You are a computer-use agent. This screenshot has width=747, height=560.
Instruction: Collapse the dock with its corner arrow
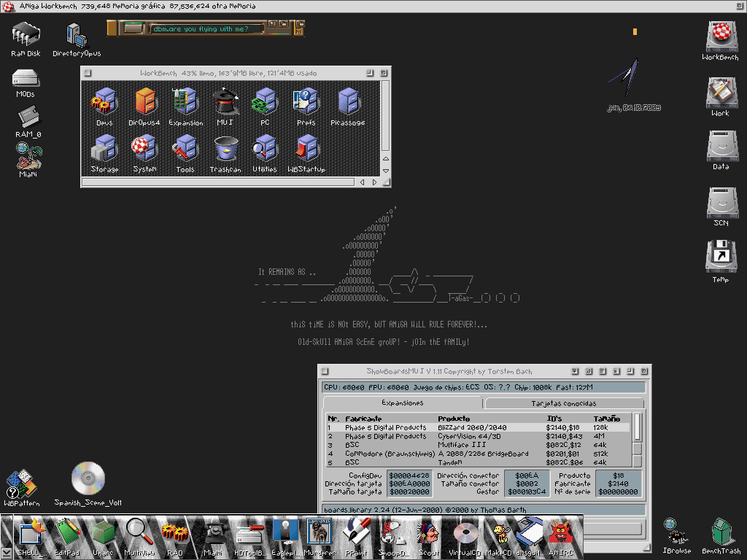point(6,554)
